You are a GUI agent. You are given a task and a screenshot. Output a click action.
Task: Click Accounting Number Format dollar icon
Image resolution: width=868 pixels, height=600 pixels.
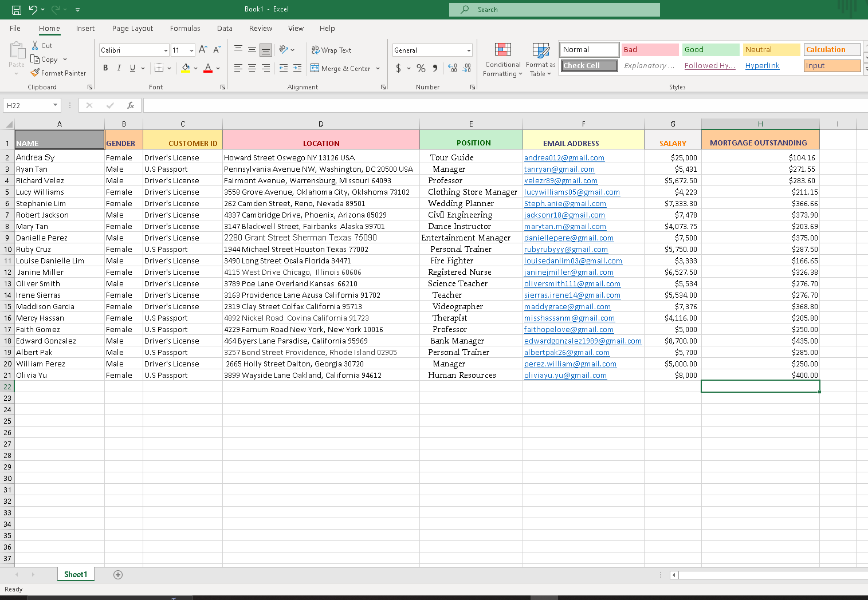[398, 68]
